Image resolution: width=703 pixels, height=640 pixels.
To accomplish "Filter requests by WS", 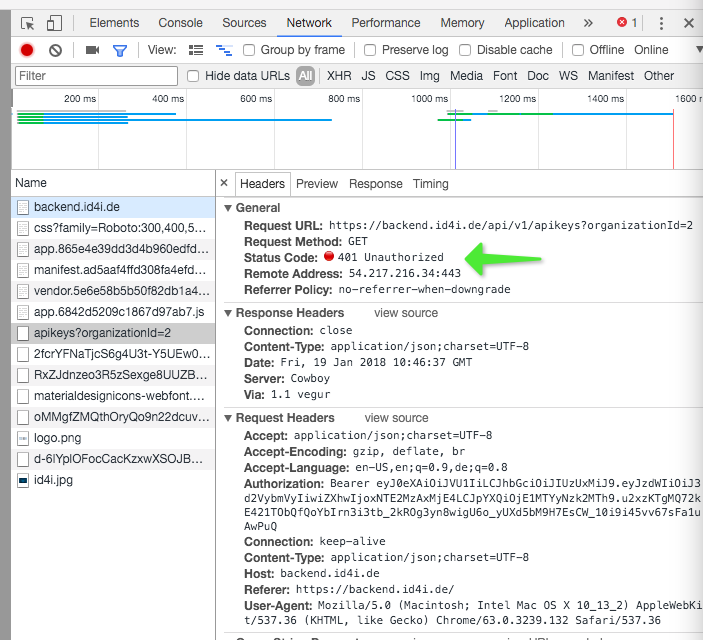I will [568, 76].
